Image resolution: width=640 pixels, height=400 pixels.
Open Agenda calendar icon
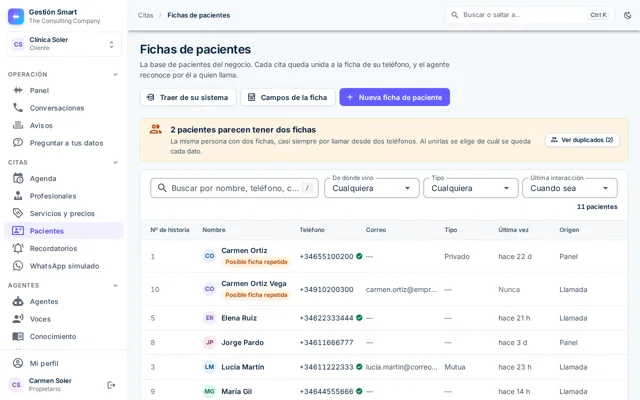[18, 178]
